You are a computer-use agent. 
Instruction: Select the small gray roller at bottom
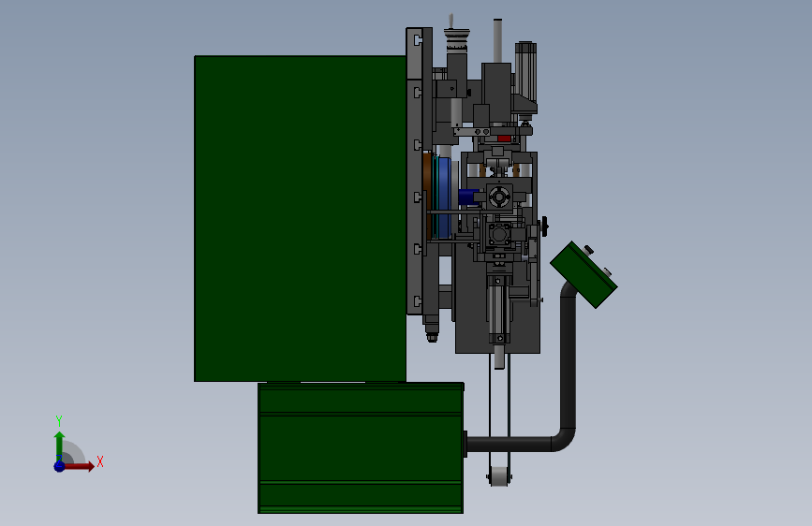pyautogui.click(x=499, y=476)
